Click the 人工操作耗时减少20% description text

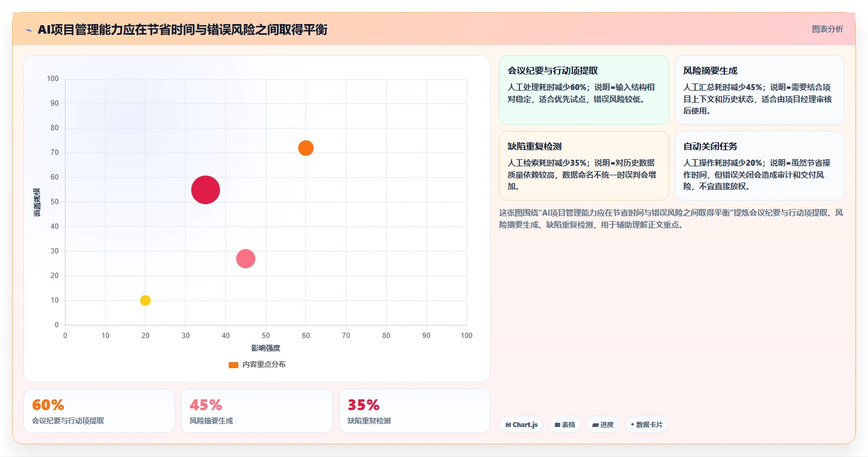tap(757, 175)
